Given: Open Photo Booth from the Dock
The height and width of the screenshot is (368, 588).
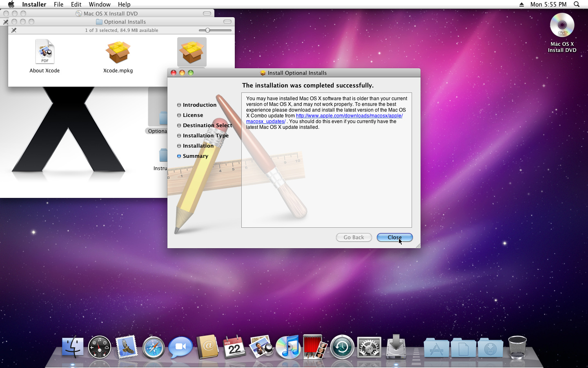Looking at the screenshot, I should pyautogui.click(x=315, y=348).
